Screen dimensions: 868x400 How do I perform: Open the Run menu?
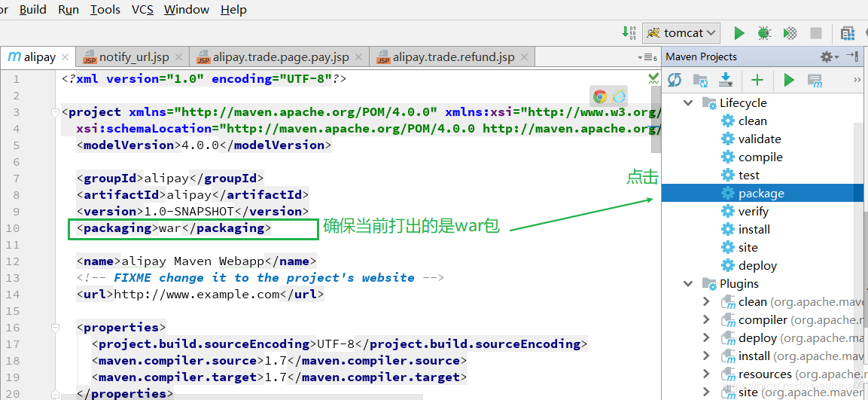tap(68, 10)
